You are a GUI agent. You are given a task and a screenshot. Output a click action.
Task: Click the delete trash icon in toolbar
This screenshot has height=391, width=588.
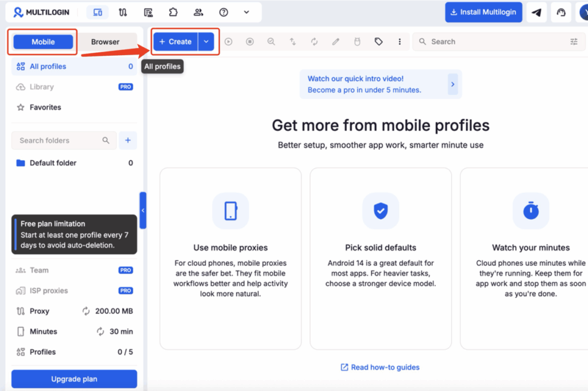(357, 41)
